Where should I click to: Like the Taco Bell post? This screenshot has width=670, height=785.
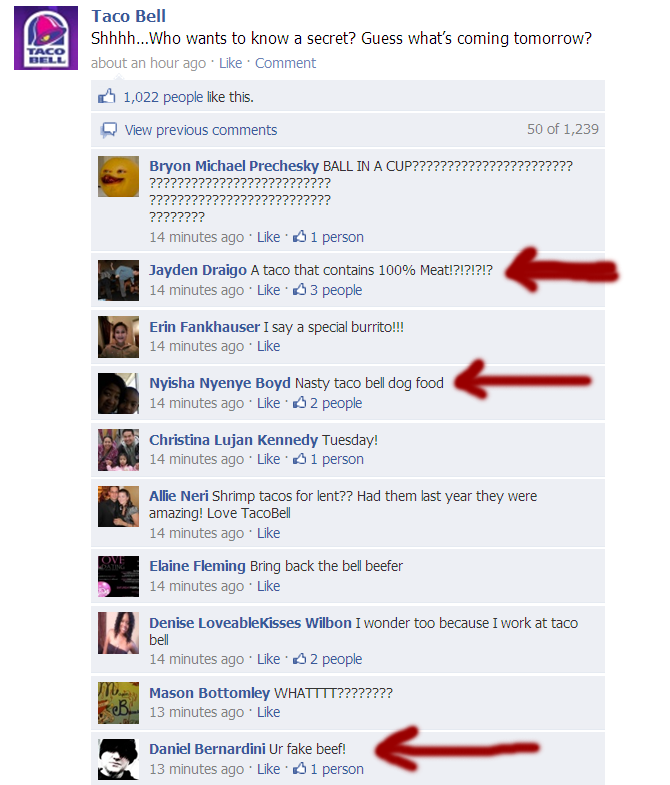coord(230,63)
